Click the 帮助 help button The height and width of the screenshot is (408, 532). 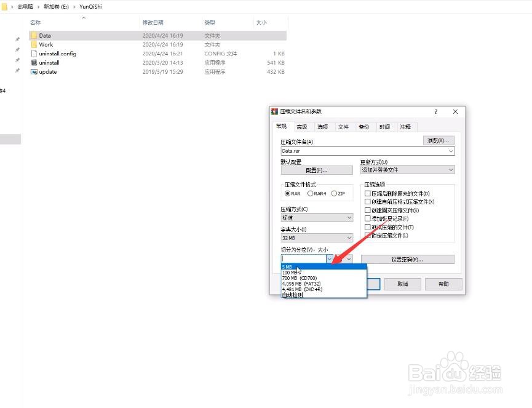(x=443, y=284)
